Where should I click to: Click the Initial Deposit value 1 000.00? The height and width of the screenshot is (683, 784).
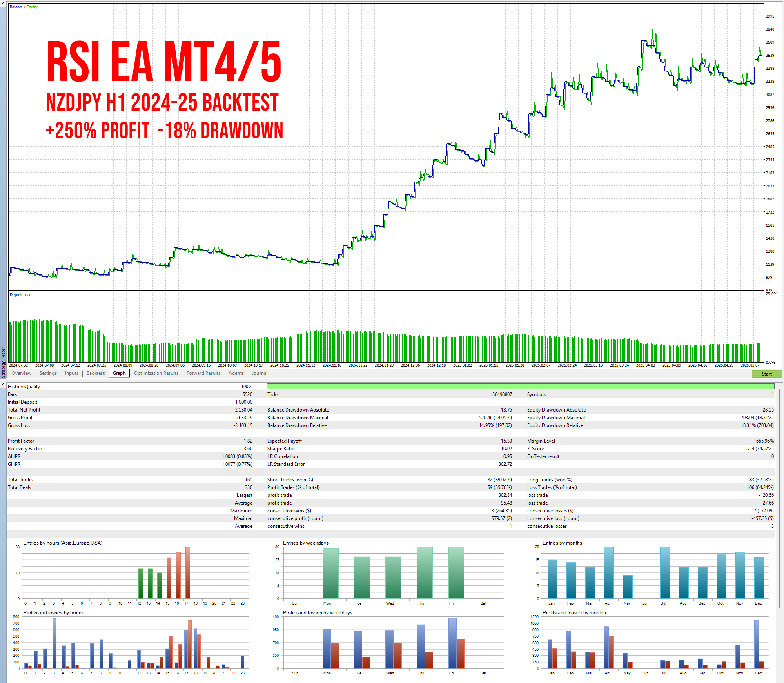(x=244, y=402)
